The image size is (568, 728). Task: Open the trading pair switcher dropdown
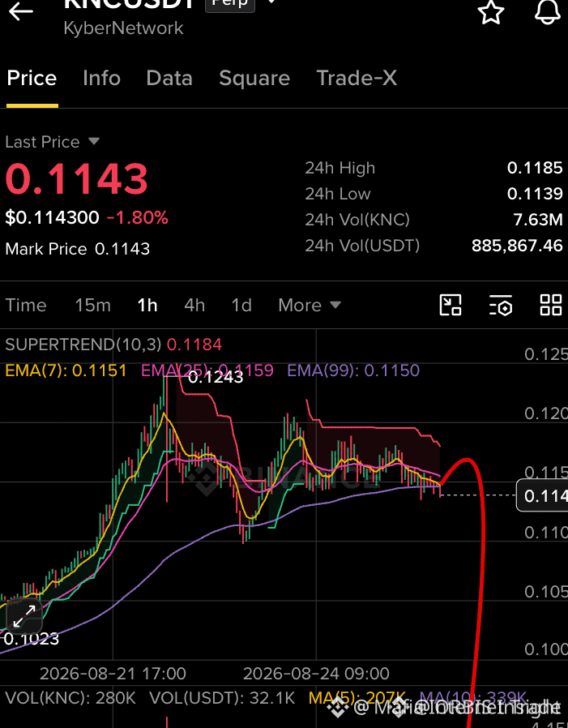(x=272, y=2)
